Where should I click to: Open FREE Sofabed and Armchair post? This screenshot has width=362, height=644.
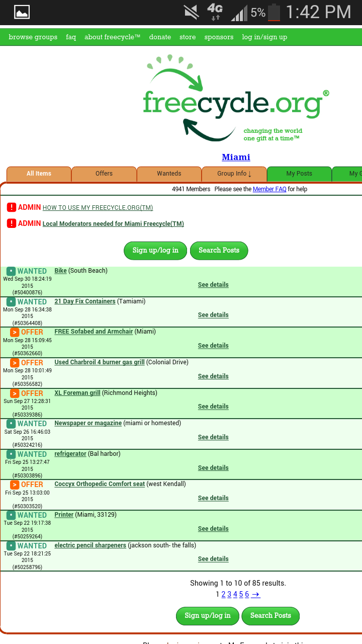pos(94,332)
